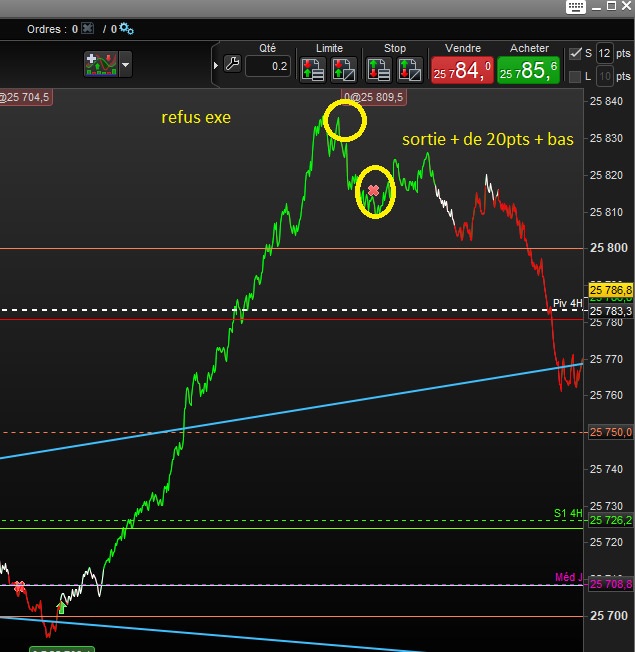This screenshot has height=652, width=635.
Task: Uncheck the S stop checkbox
Action: pos(575,53)
